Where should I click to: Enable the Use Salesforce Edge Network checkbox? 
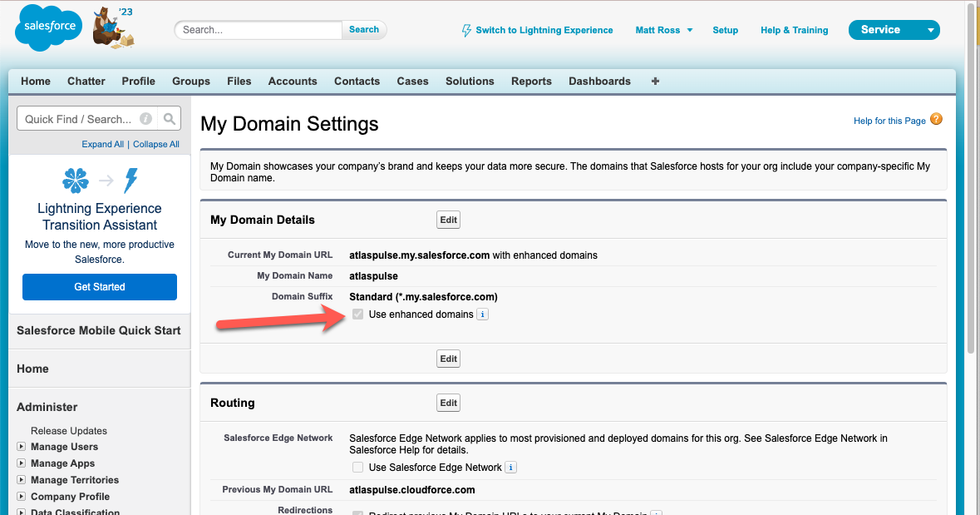(x=357, y=467)
